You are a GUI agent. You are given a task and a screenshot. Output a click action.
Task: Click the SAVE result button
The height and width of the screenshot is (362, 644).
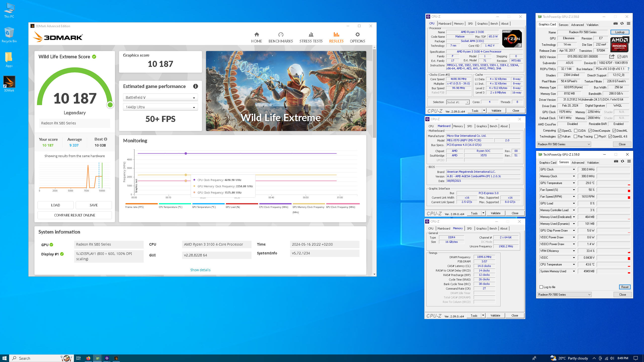pos(94,205)
